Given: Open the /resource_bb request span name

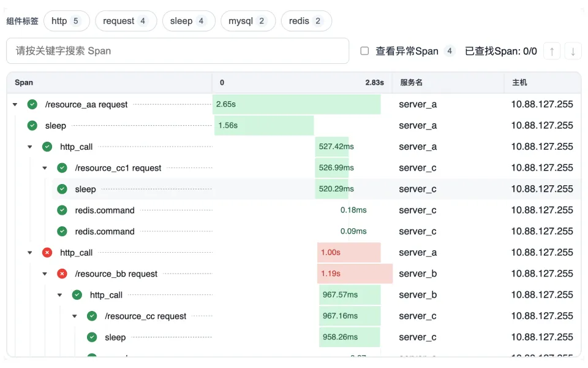Looking at the screenshot, I should (x=116, y=274).
